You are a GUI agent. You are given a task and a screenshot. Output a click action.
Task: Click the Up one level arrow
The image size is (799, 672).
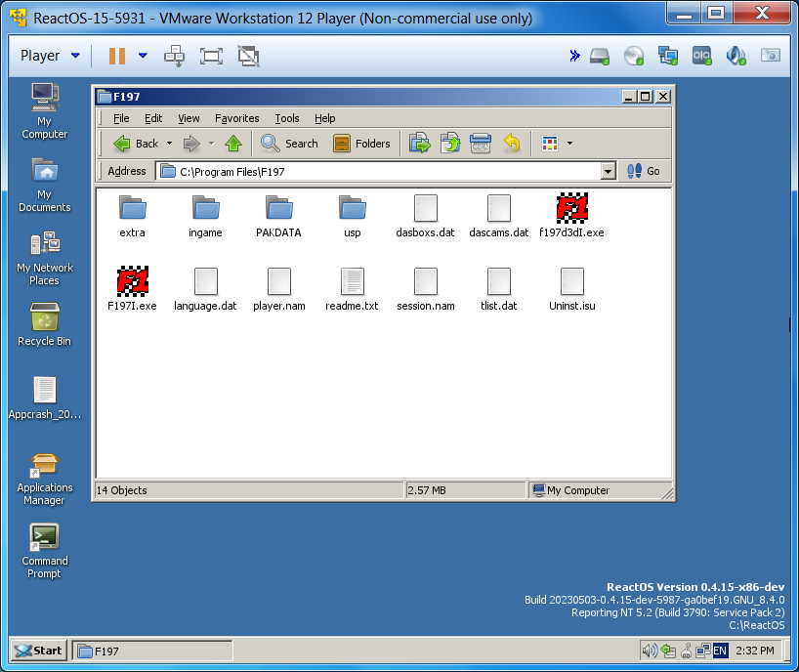pyautogui.click(x=233, y=143)
